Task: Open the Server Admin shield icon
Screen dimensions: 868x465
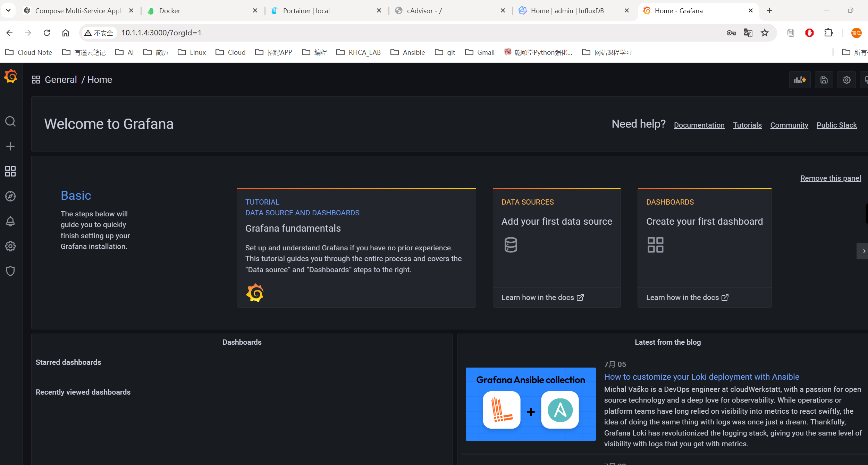Action: pyautogui.click(x=10, y=271)
